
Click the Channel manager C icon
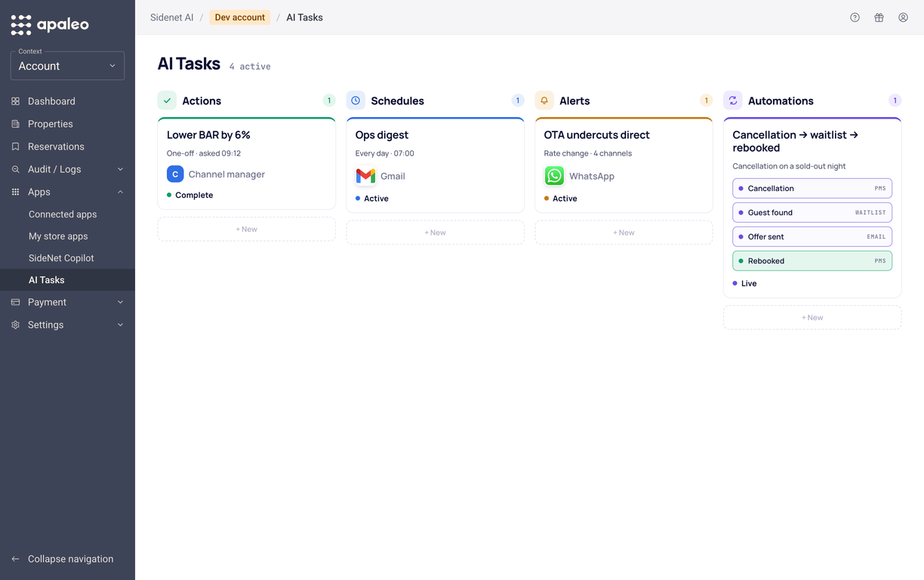point(175,174)
